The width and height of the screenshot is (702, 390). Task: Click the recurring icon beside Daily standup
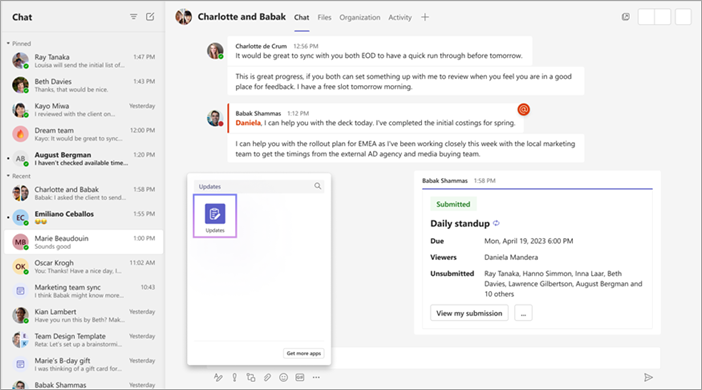click(496, 223)
